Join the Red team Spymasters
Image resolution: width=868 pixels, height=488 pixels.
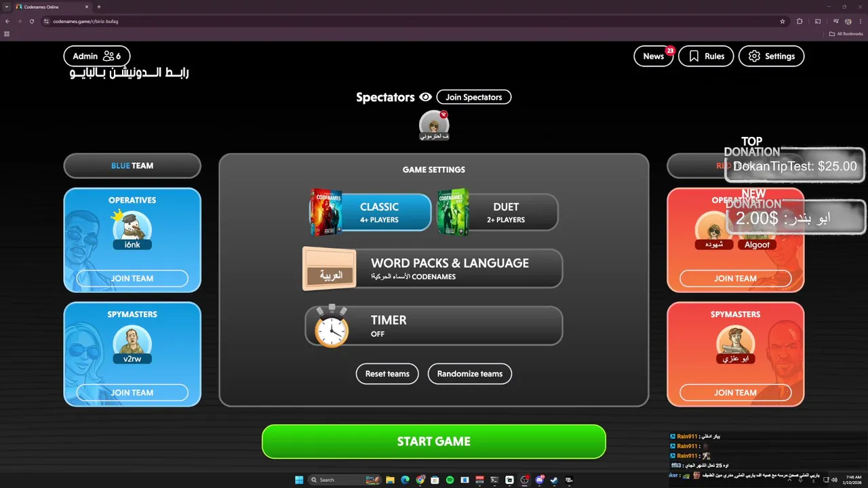pos(736,392)
